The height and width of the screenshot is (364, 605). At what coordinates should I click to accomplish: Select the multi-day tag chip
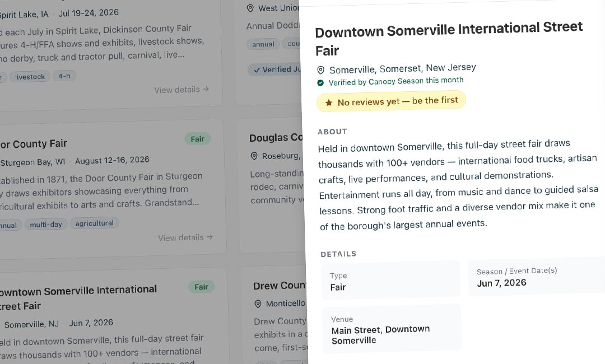46,225
